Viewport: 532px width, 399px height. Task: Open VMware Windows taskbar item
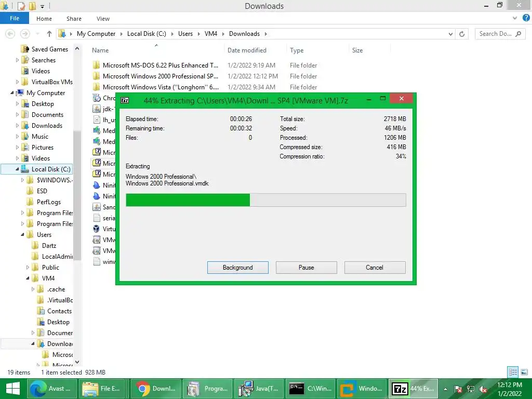coord(362,389)
